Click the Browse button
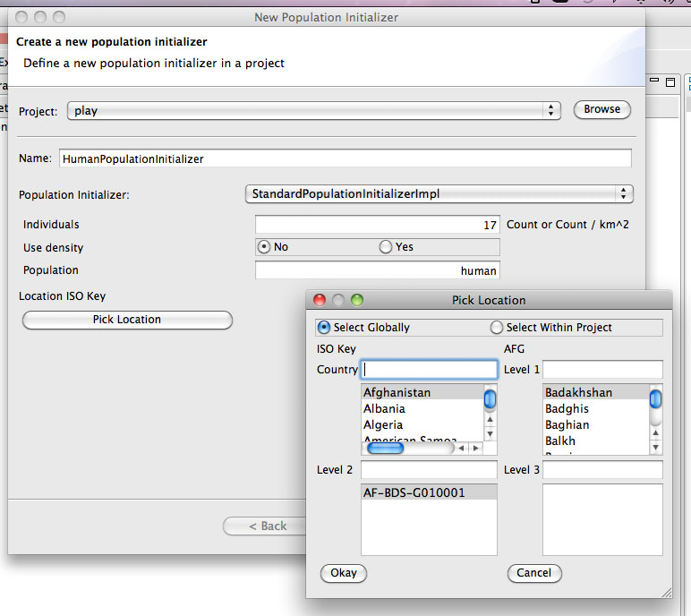The image size is (691, 616). [602, 109]
